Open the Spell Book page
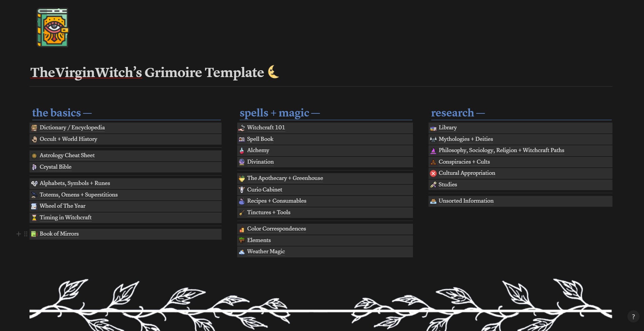 coord(260,139)
